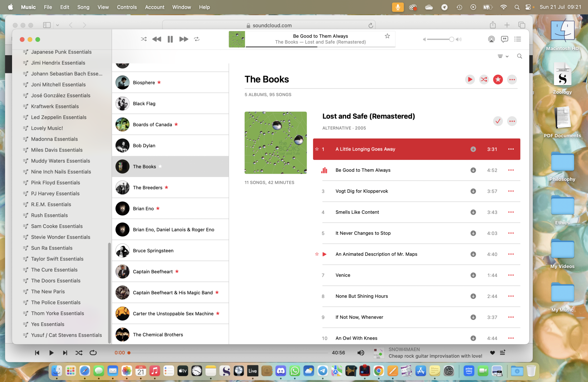
Task: Expand the three-dot menu for None But Shining Hours
Action: 511,296
